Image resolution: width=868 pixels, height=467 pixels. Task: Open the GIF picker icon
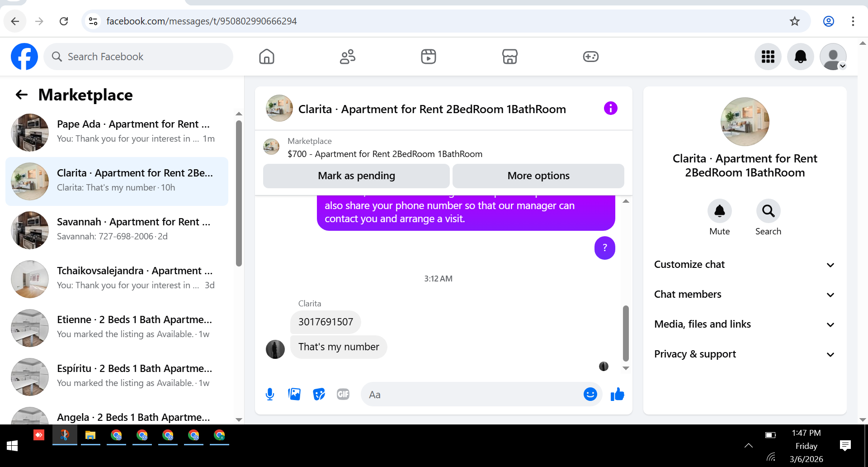point(343,394)
